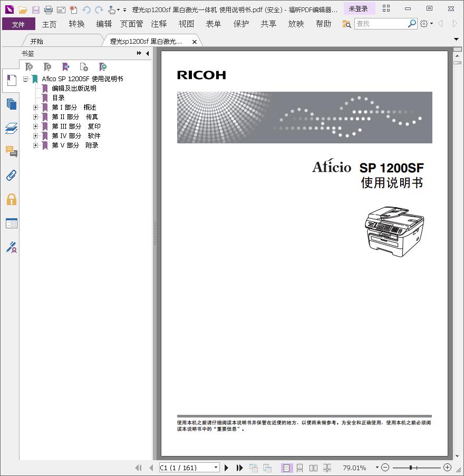This screenshot has width=464, height=476.
Task: Select the hand touch mode icon
Action: click(112, 10)
